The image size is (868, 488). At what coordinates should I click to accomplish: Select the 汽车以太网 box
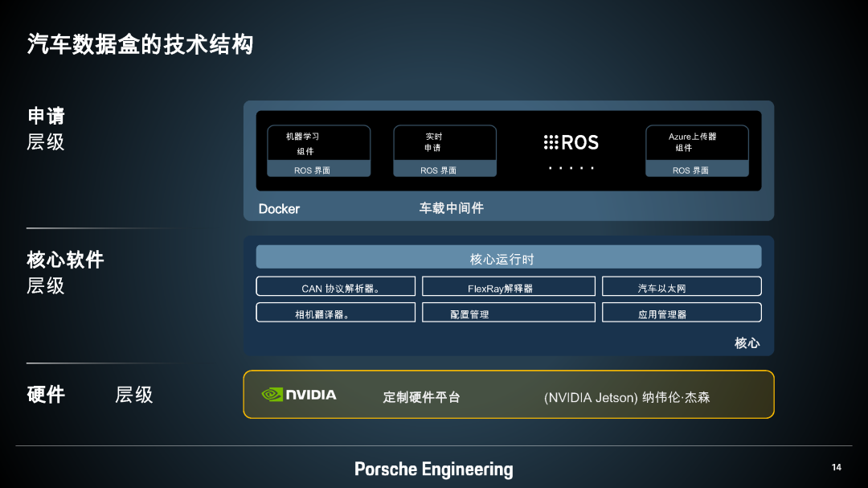coord(682,286)
